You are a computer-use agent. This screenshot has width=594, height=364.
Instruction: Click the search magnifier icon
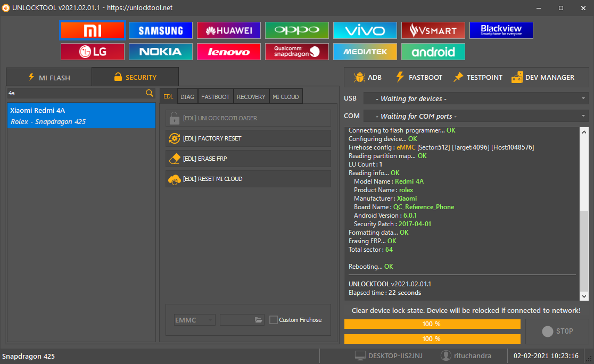click(150, 93)
